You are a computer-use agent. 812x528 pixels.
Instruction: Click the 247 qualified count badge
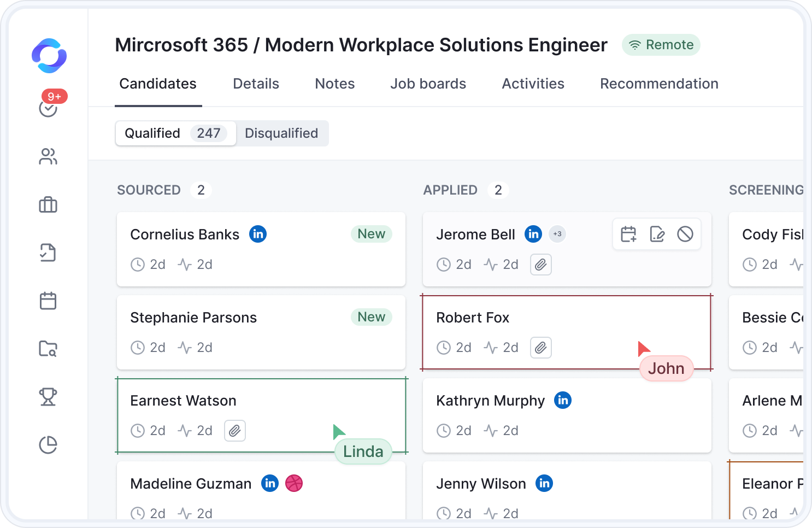tap(209, 133)
